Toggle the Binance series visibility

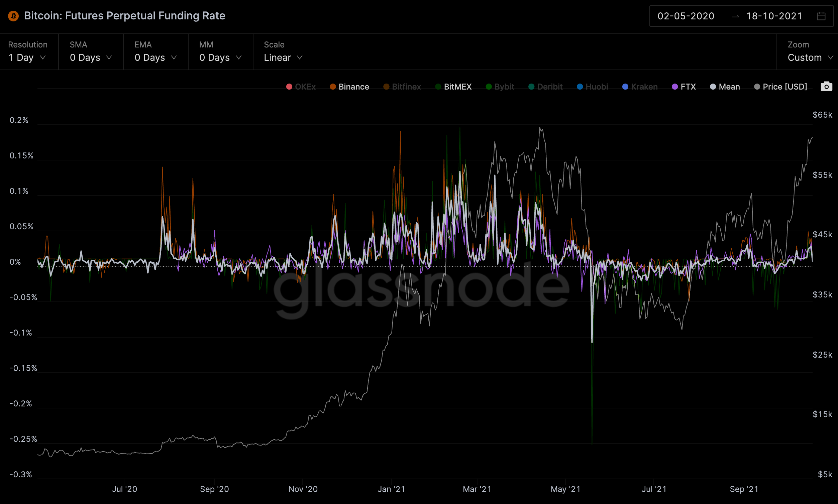tap(353, 87)
